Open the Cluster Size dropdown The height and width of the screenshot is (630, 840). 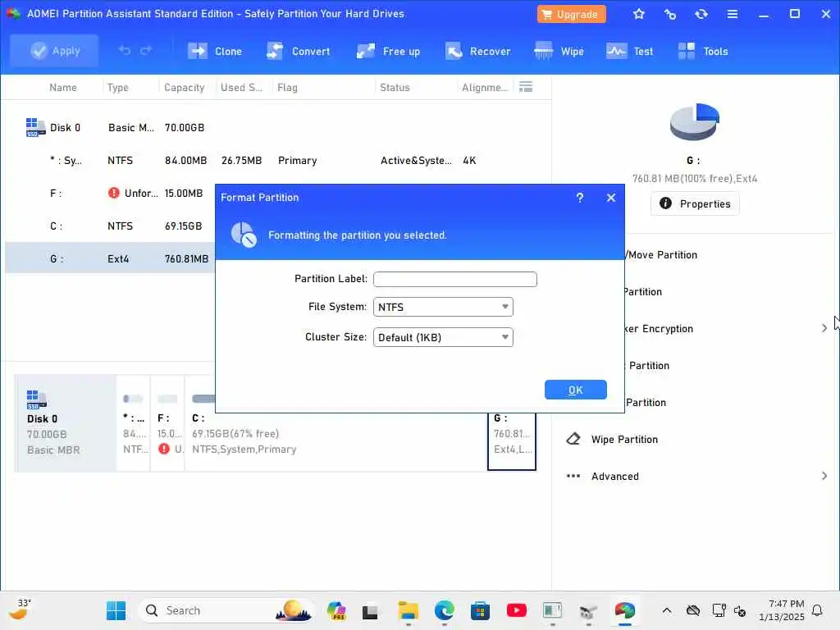(443, 337)
